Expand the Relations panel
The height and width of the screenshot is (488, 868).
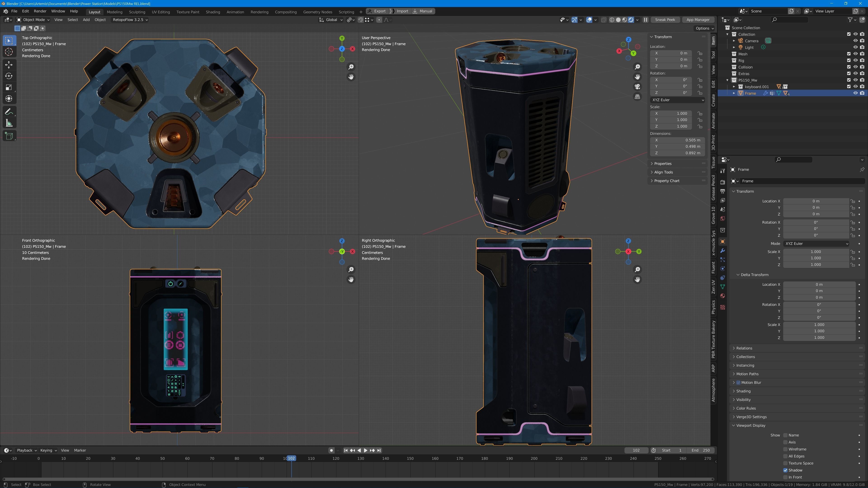click(744, 348)
